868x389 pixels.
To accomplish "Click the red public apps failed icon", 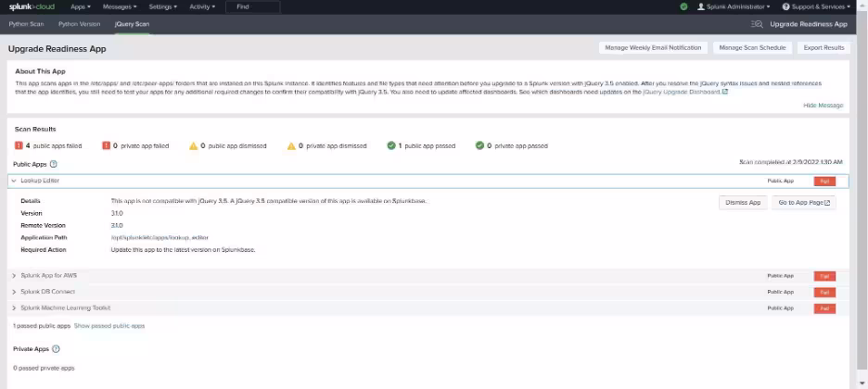I will point(18,145).
